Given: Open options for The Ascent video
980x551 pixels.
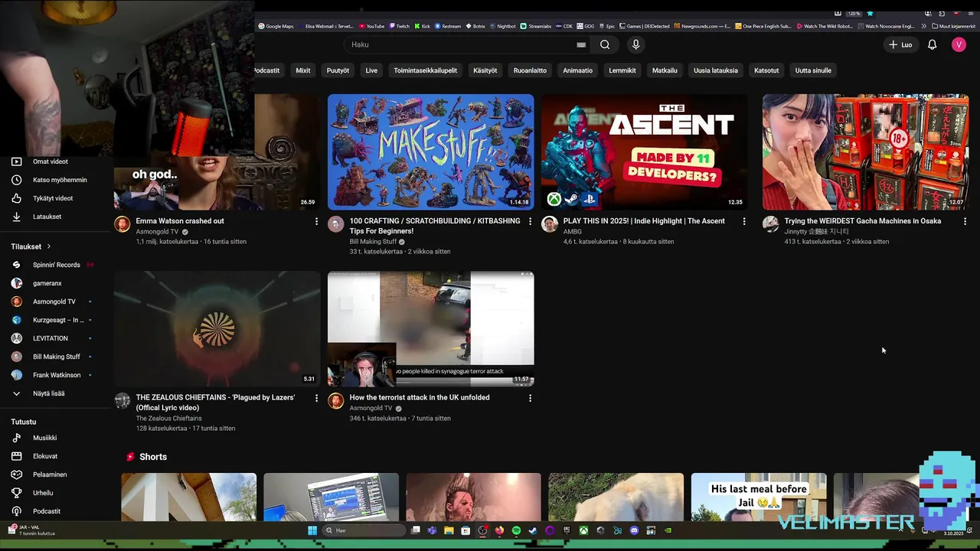Looking at the screenshot, I should pos(743,221).
